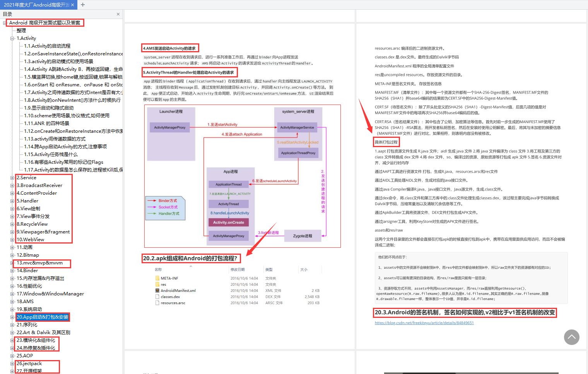Expand the 26.jectpack tree node
The width and height of the screenshot is (588, 374).
(12, 363)
